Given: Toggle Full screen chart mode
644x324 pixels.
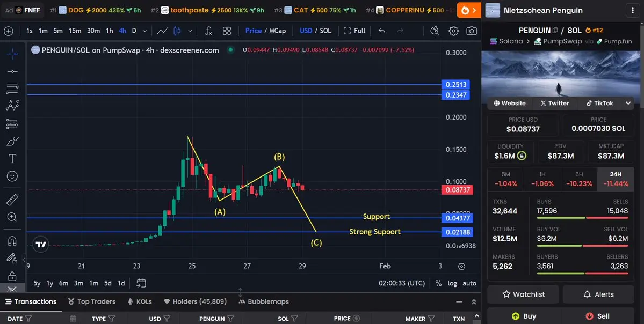Looking at the screenshot, I should [x=354, y=31].
